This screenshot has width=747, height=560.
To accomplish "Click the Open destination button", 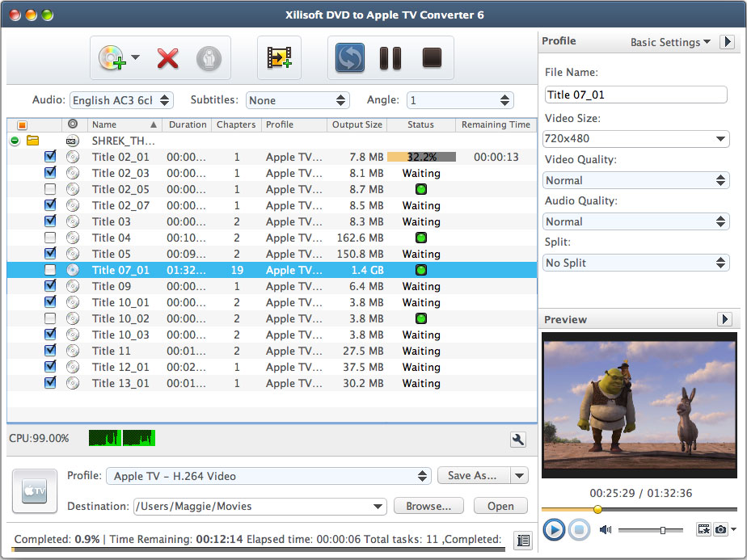I will (500, 506).
